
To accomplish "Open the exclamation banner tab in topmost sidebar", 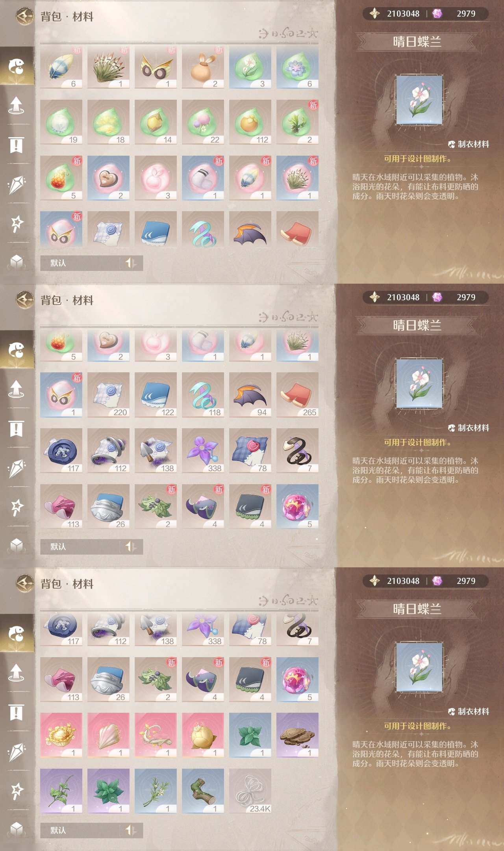I will click(x=16, y=145).
